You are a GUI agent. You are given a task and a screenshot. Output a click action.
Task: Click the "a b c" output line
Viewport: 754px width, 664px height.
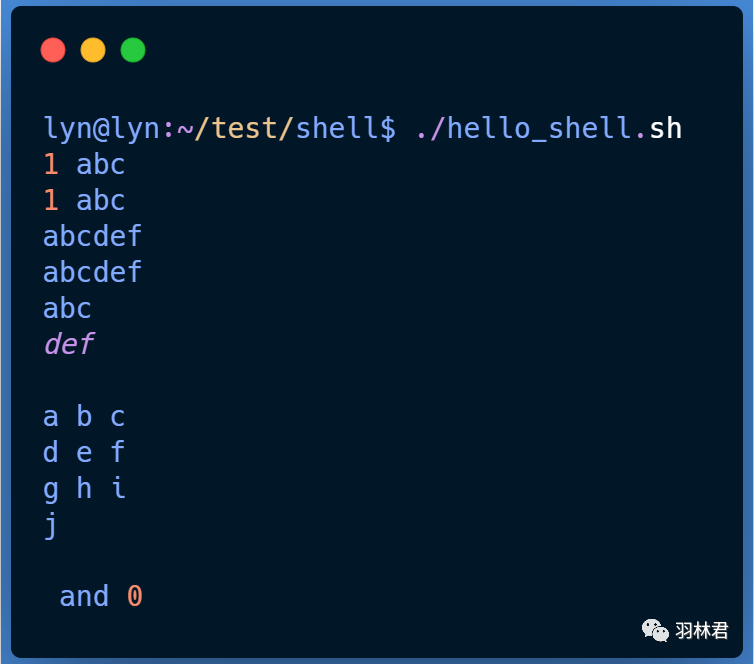click(84, 416)
